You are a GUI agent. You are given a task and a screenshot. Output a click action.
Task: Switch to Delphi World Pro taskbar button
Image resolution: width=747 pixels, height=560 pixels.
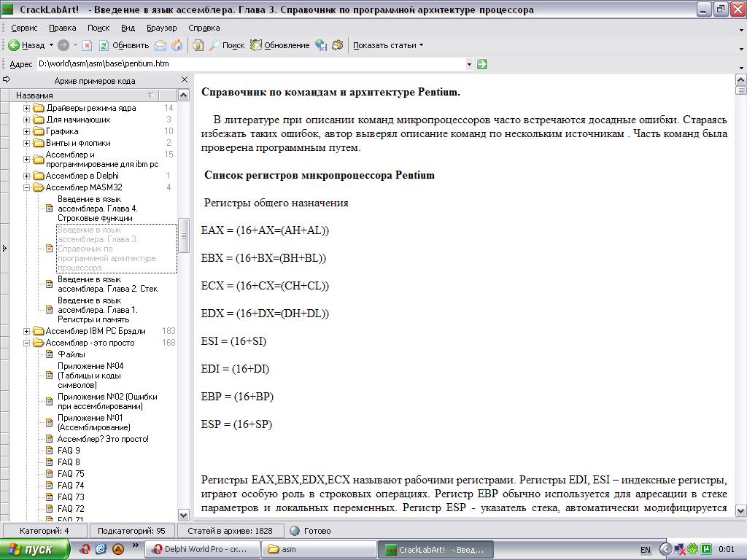point(201,549)
